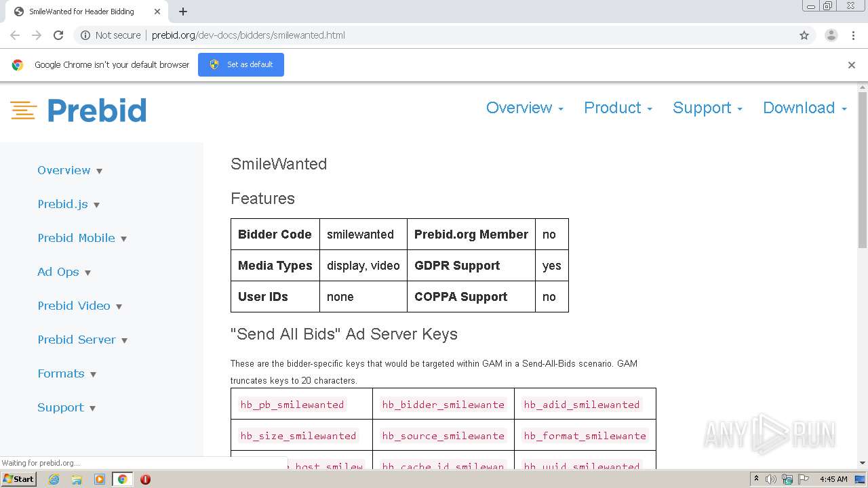The height and width of the screenshot is (488, 868).
Task: Open the volume tray icon
Action: 771,479
